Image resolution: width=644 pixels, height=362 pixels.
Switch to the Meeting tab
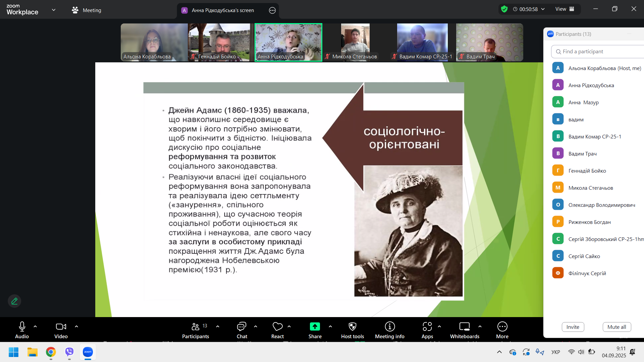[87, 10]
